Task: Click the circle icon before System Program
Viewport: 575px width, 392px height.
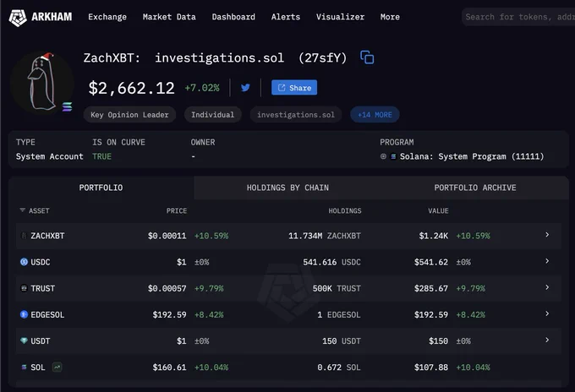Action: point(383,156)
